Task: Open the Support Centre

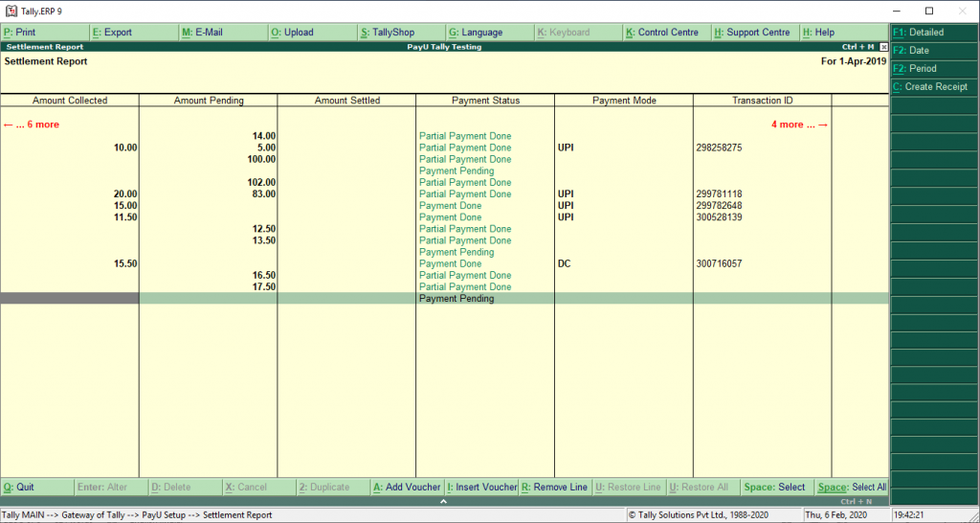Action: point(756,33)
